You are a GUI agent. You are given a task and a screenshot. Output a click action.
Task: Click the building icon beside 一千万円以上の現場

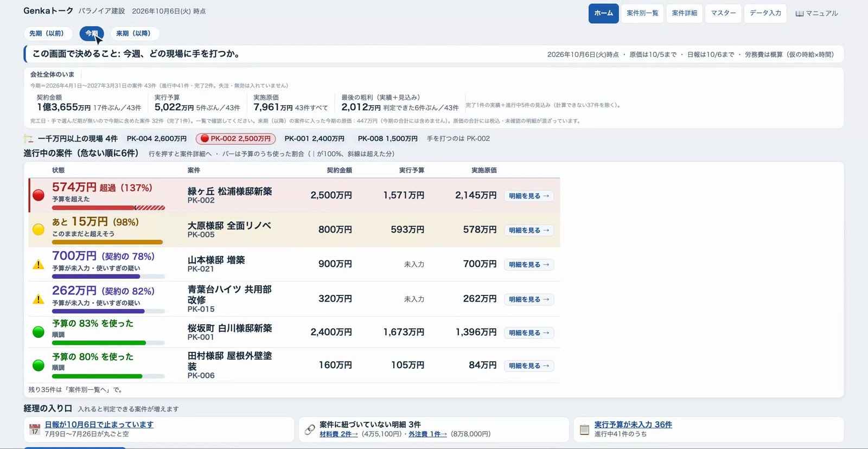click(x=29, y=139)
